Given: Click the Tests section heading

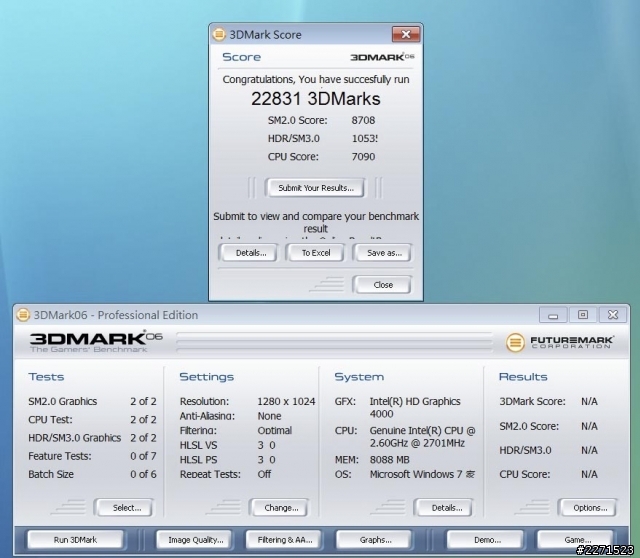Looking at the screenshot, I should pyautogui.click(x=46, y=376).
